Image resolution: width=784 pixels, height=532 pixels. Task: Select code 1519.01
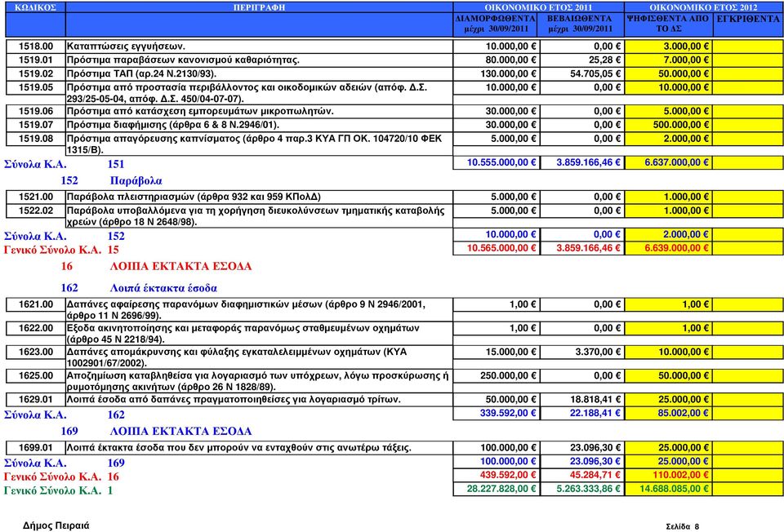coord(35,60)
